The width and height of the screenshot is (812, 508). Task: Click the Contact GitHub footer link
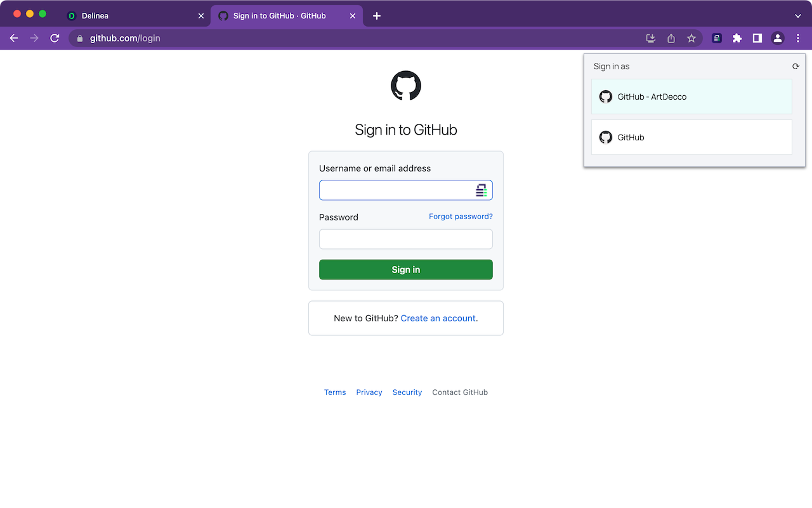pyautogui.click(x=460, y=392)
